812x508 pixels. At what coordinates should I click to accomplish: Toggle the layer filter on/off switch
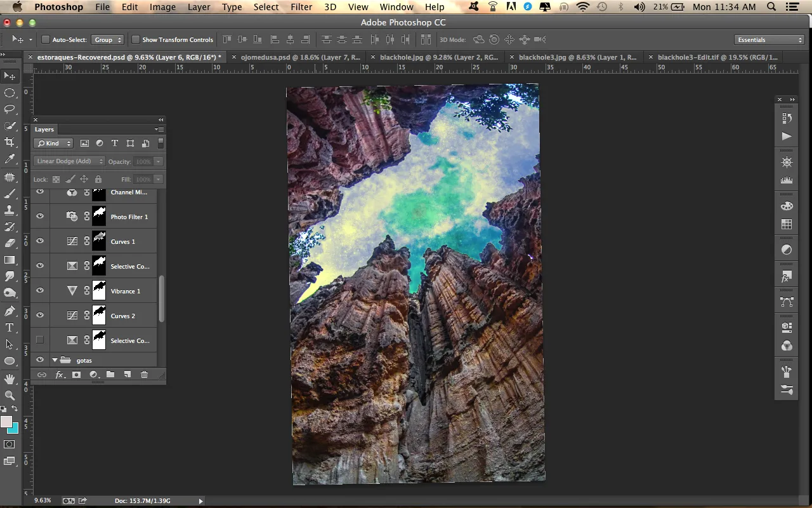(x=160, y=144)
